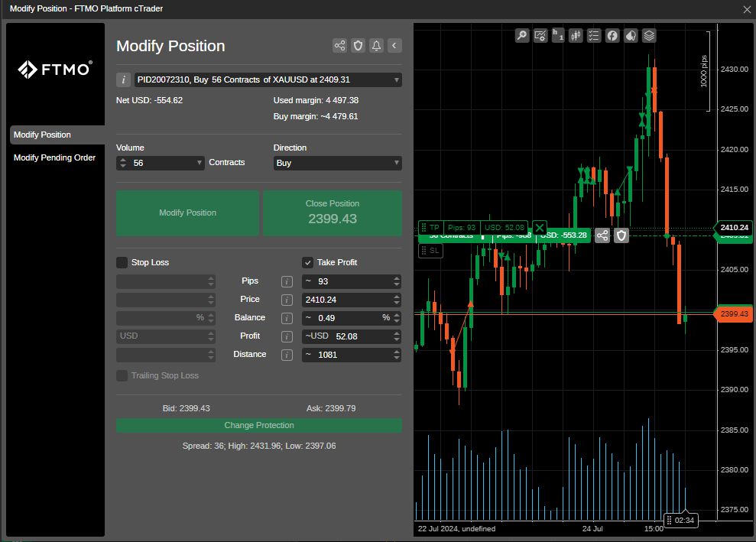Click the 'Net USD: -554.62' text
The height and width of the screenshot is (542, 756).
(x=150, y=100)
